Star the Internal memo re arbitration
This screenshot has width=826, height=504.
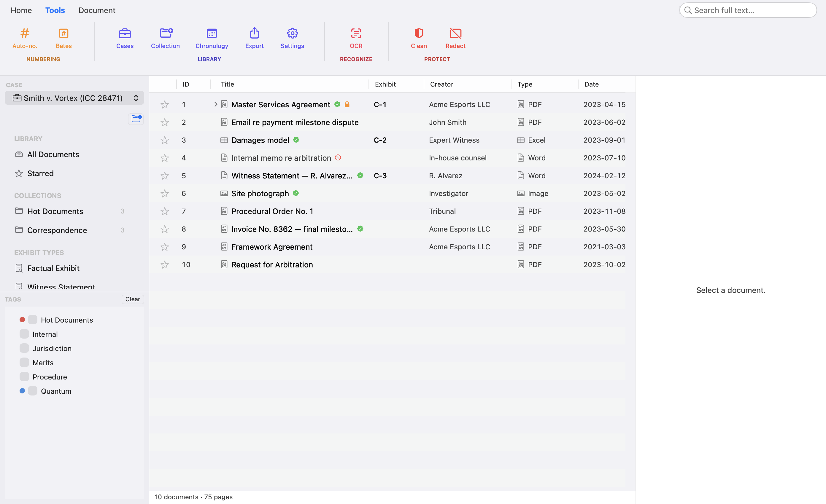click(165, 158)
